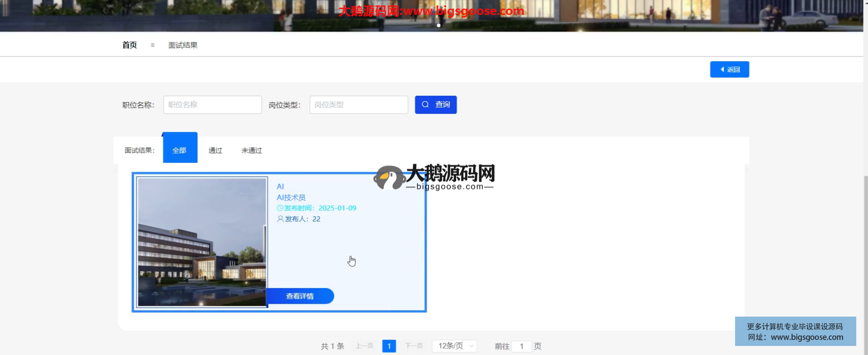The width and height of the screenshot is (868, 355).
Task: Switch to the 通过 filter tab
Action: pyautogui.click(x=215, y=150)
